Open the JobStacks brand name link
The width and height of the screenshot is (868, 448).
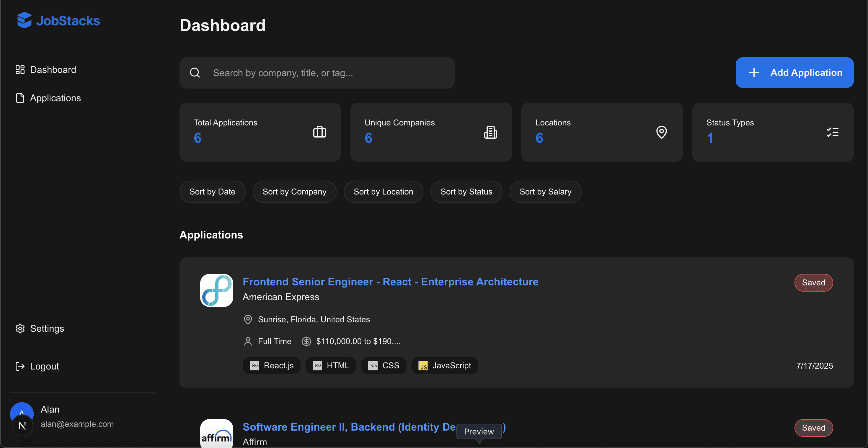point(68,21)
